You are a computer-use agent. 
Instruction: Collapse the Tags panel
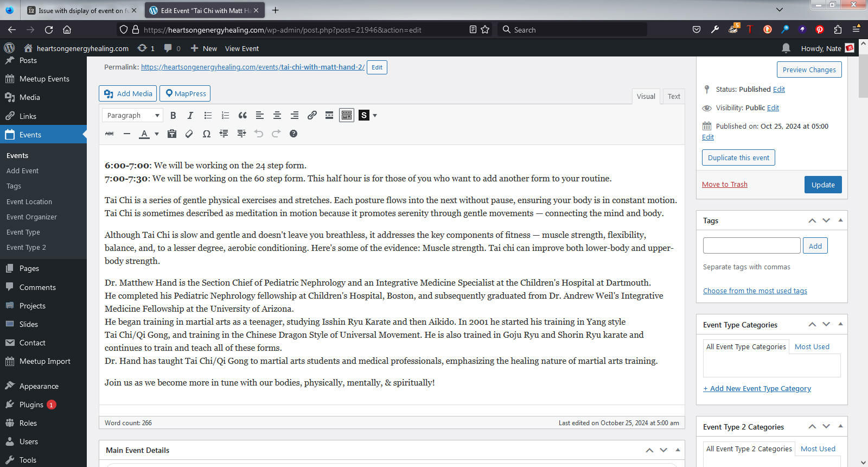coord(840,220)
